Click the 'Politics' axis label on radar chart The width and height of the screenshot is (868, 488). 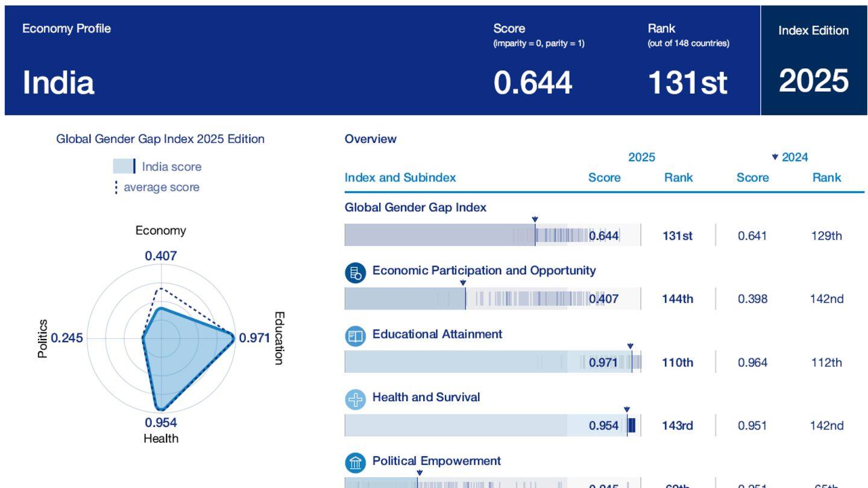click(43, 339)
